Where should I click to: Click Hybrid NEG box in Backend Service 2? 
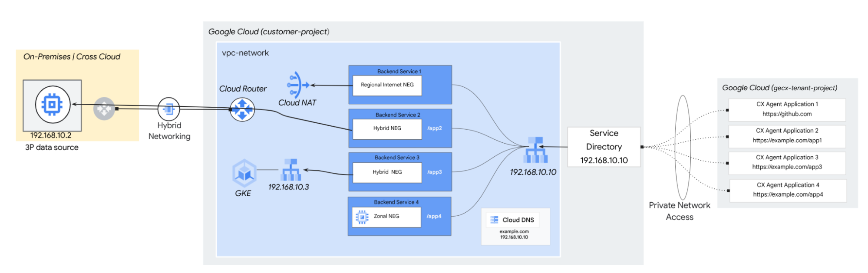387,129
